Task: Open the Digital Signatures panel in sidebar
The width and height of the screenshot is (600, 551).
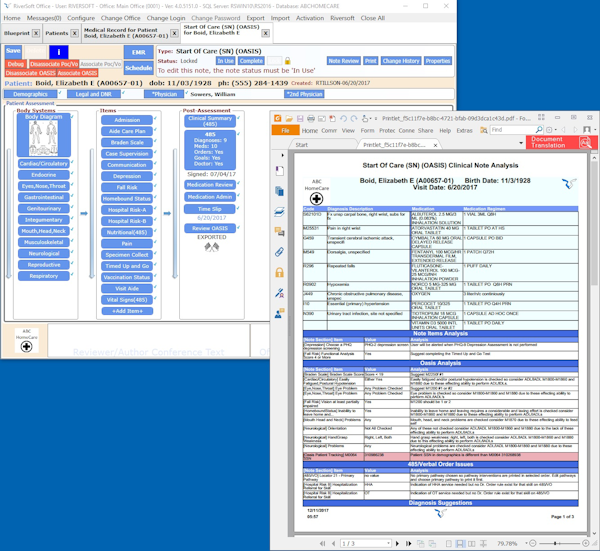Action: click(x=280, y=293)
